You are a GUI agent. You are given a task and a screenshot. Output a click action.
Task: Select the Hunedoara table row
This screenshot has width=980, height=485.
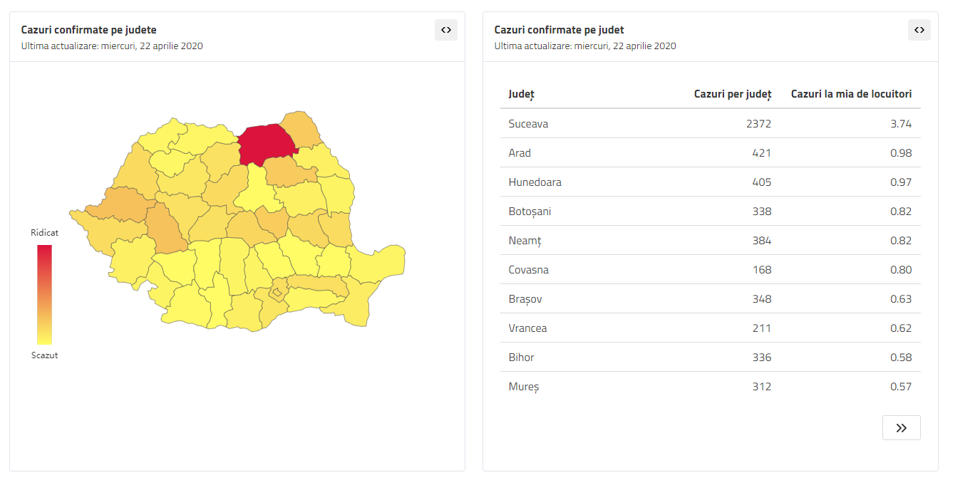pyautogui.click(x=711, y=182)
